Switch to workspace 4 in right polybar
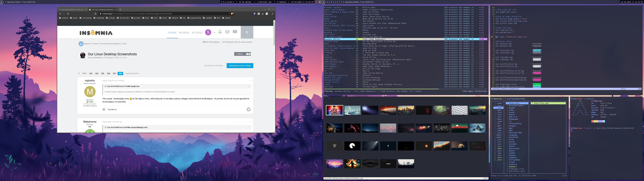Viewport: 644px width, 181px height. [x=328, y=2]
